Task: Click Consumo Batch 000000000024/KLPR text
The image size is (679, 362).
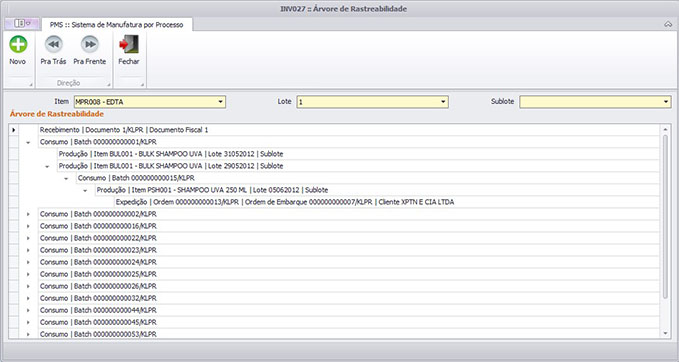Action: pos(98,262)
